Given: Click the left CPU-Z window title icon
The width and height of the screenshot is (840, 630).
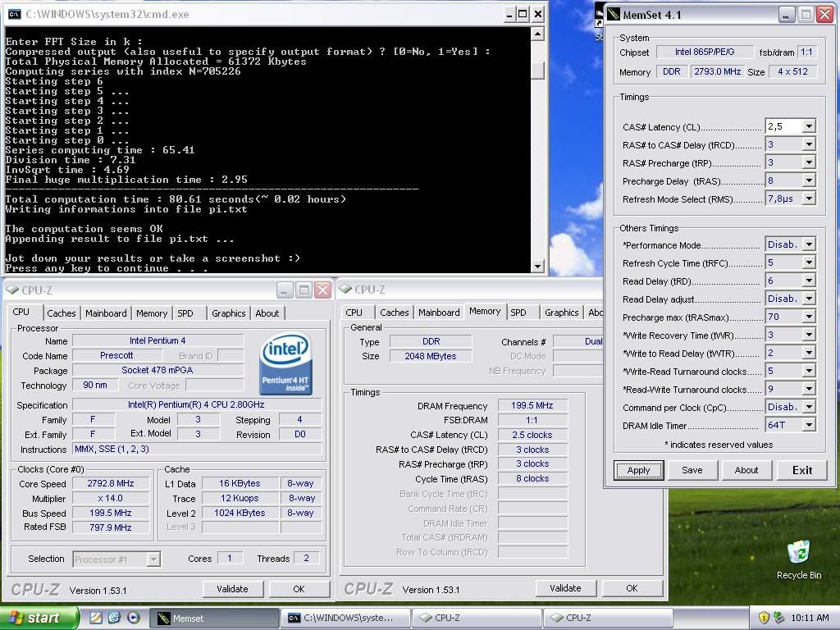Looking at the screenshot, I should [11, 290].
